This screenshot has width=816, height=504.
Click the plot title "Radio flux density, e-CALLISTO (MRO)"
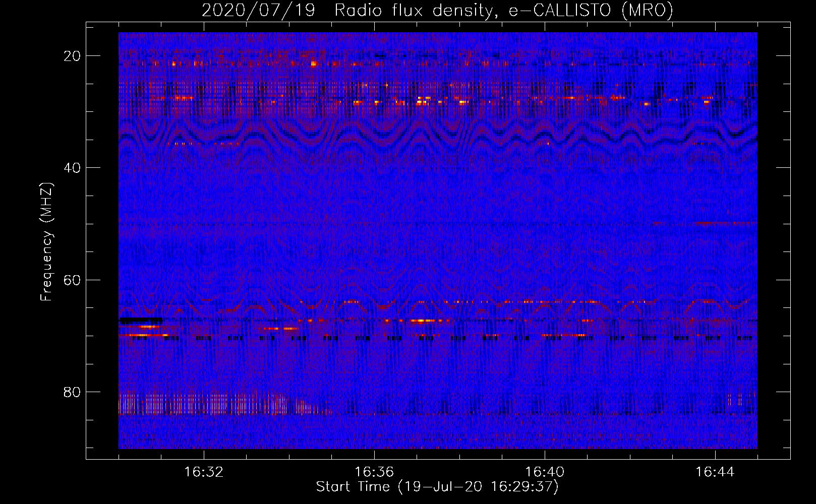click(504, 11)
